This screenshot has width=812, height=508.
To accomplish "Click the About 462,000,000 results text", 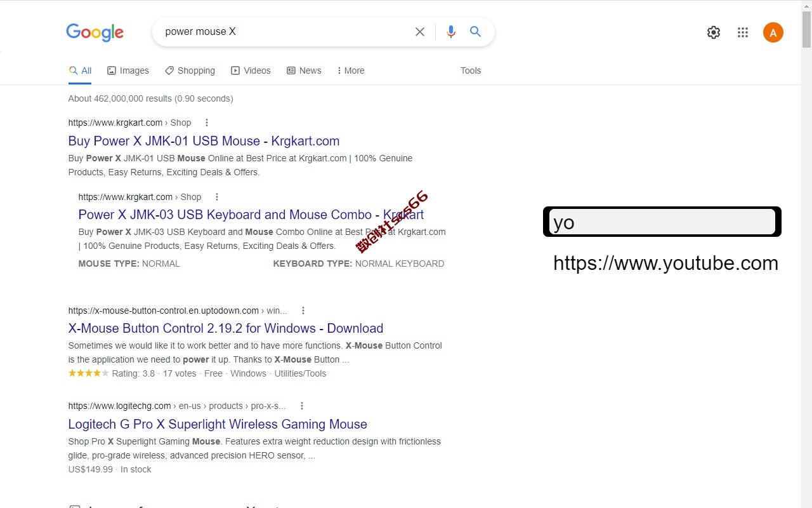I will click(x=151, y=98).
